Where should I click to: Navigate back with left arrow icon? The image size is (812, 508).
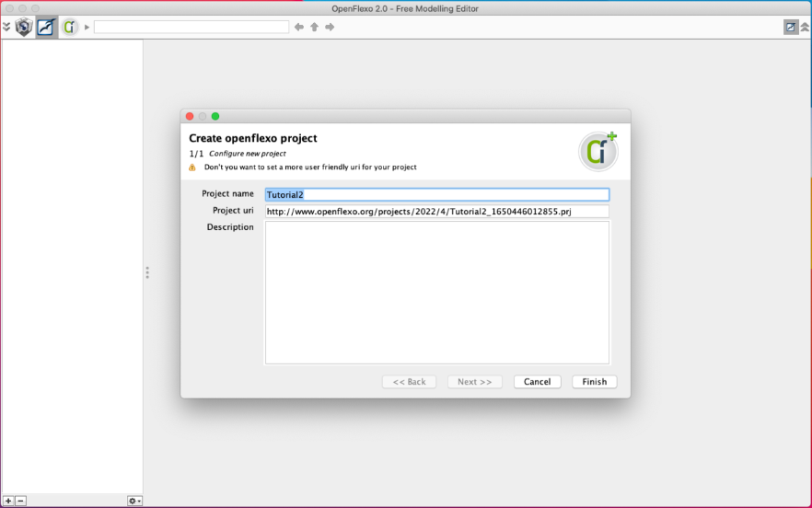299,27
